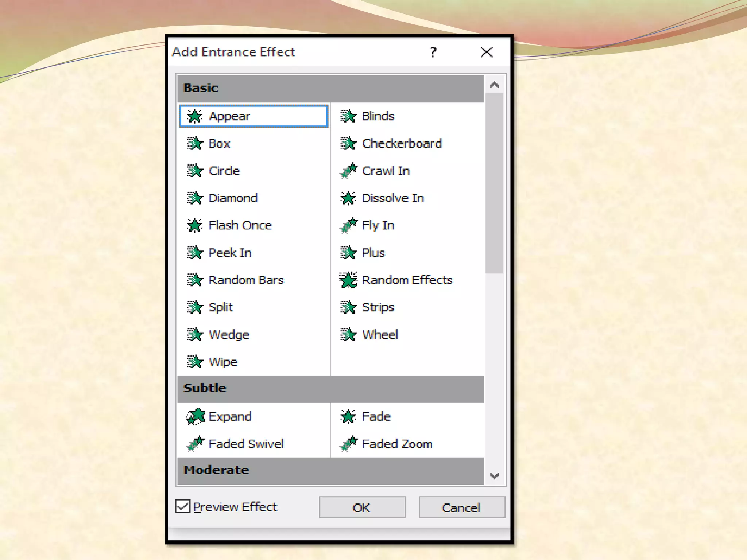Screen dimensions: 747x560
Task: Click the dialog's question mark help icon
Action: point(433,52)
